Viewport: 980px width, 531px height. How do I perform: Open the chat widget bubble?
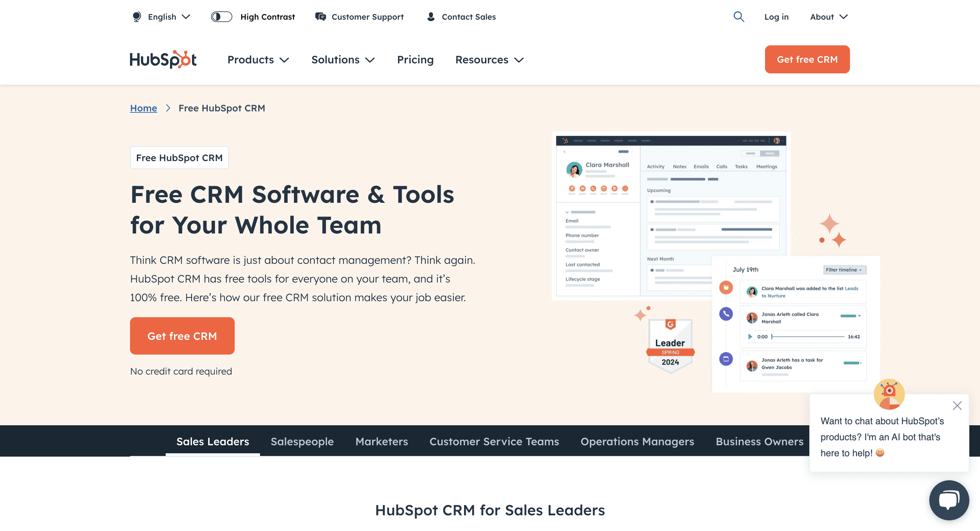tap(949, 500)
